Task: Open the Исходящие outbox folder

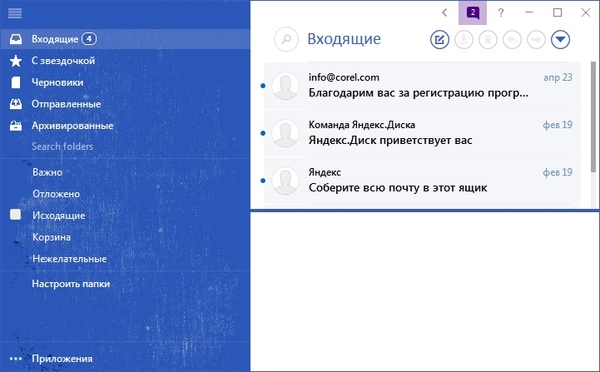Action: (x=59, y=215)
